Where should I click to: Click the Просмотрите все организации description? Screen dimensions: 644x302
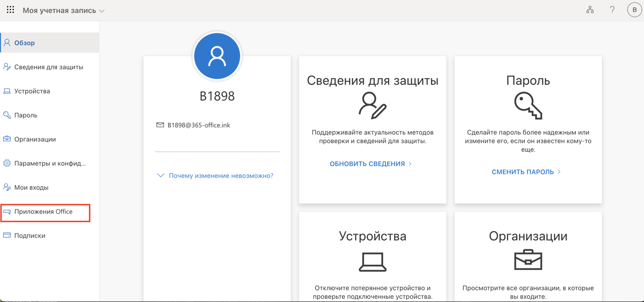point(528,292)
